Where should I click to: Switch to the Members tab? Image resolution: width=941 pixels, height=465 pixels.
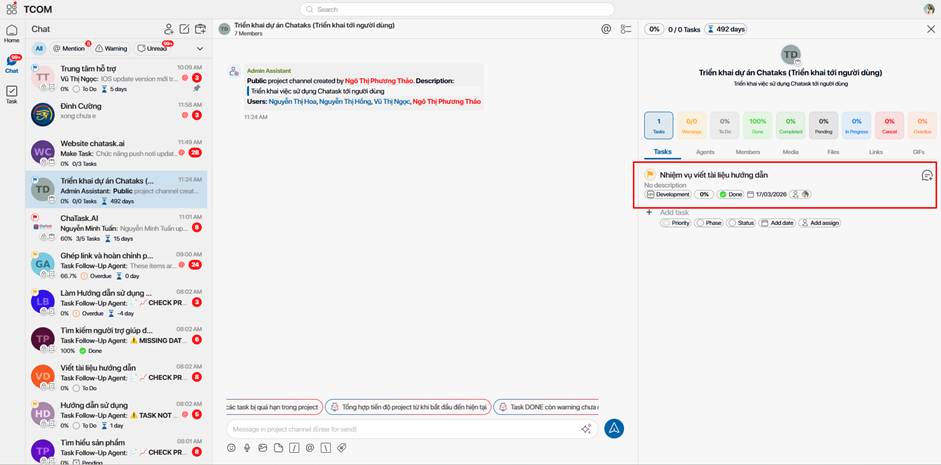click(x=748, y=152)
